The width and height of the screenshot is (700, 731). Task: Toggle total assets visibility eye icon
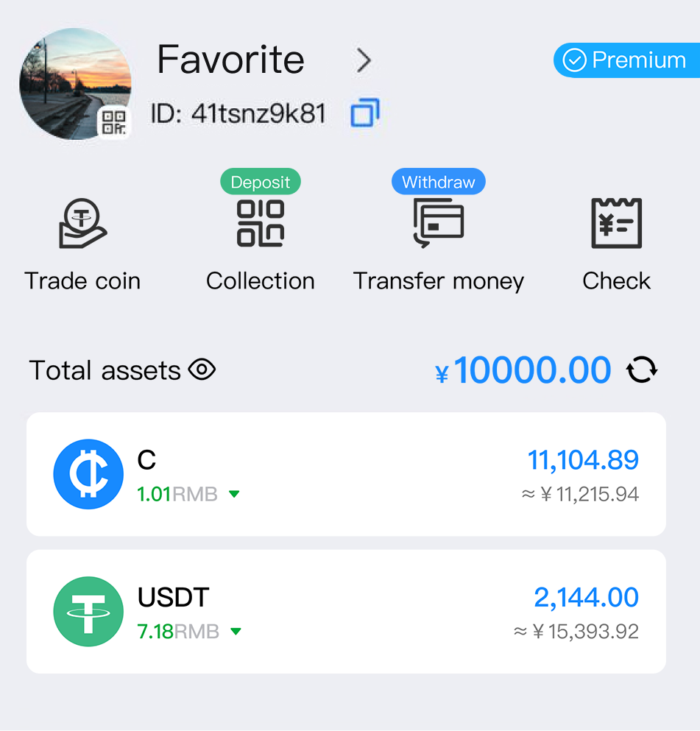point(202,370)
